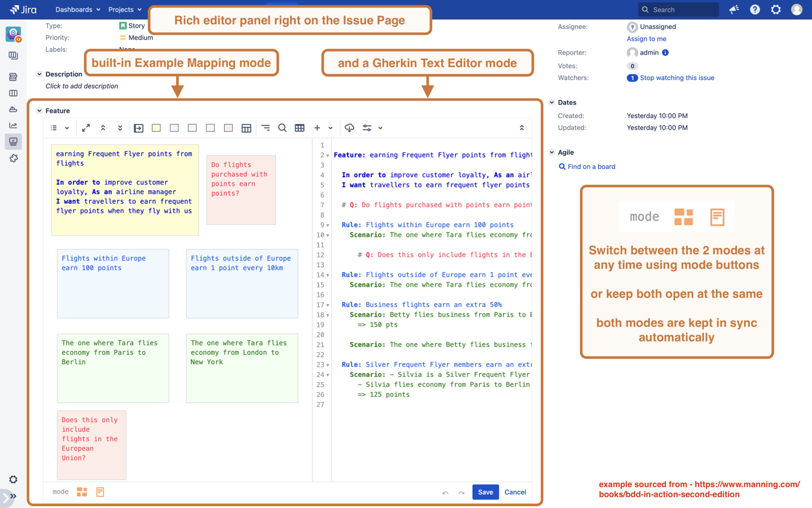Open Jira settings gear in top bar
812x508 pixels.
tap(776, 10)
